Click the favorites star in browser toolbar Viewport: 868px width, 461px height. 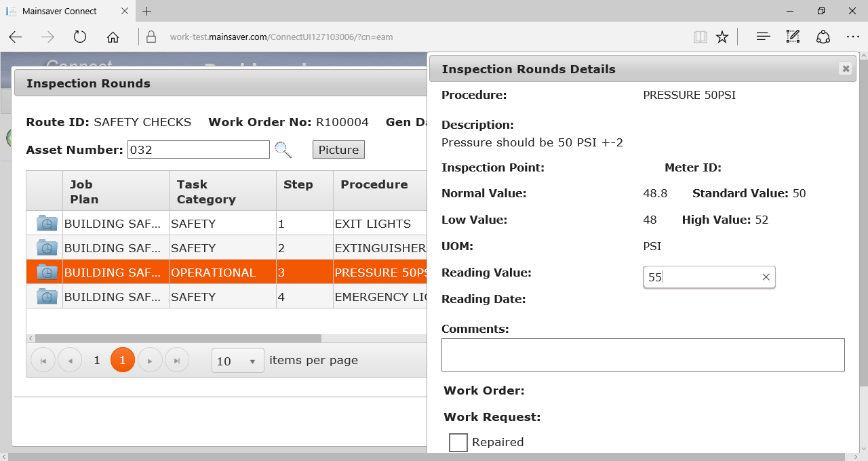[722, 36]
